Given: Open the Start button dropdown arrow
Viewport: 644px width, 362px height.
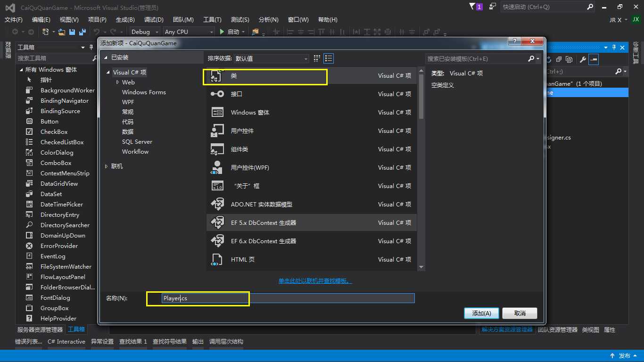Looking at the screenshot, I should point(243,32).
